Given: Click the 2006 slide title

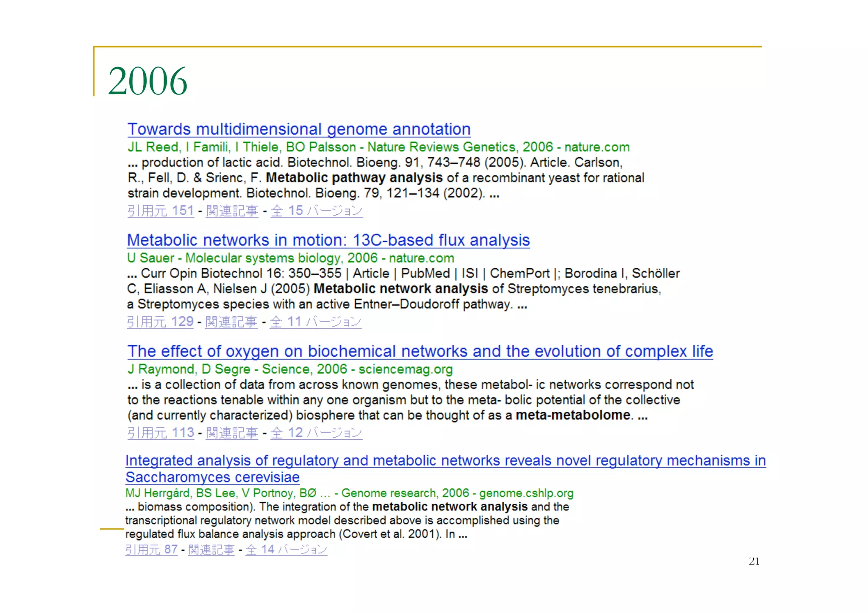Looking at the screenshot, I should pyautogui.click(x=147, y=80).
